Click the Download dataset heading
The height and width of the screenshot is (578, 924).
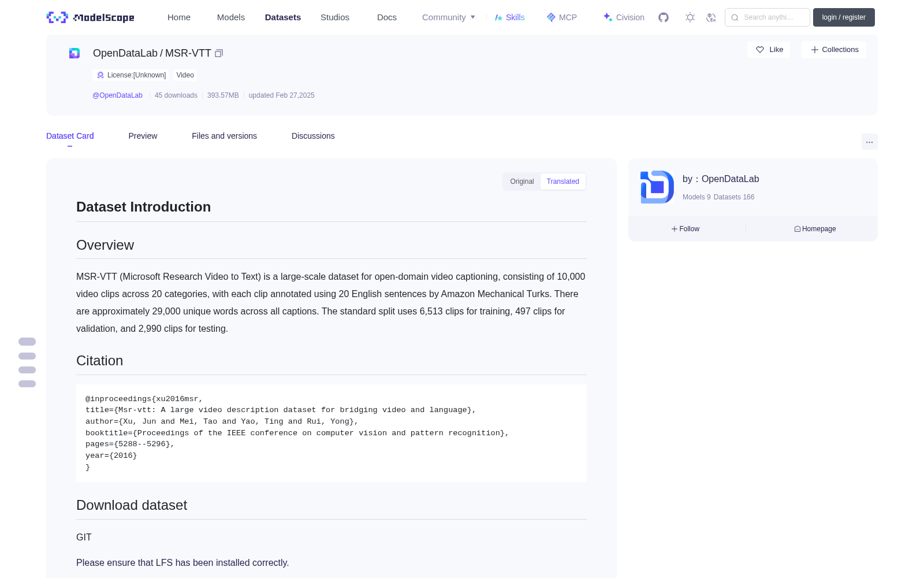[x=132, y=505]
